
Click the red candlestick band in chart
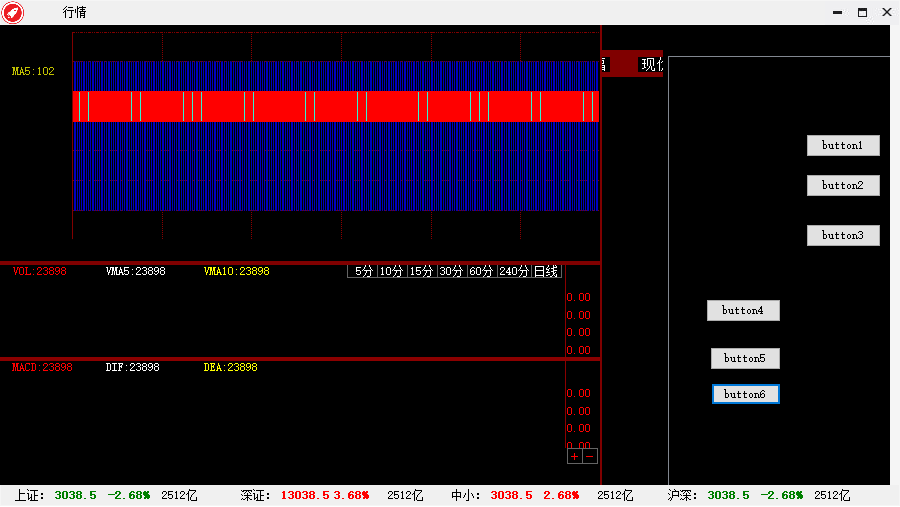[336, 106]
